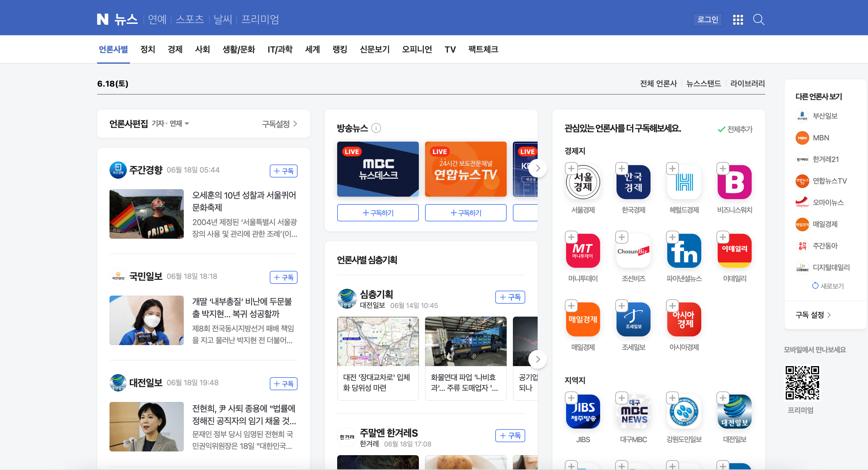Add 서울경제 with its plus toggle
This screenshot has width=868, height=470.
point(571,169)
